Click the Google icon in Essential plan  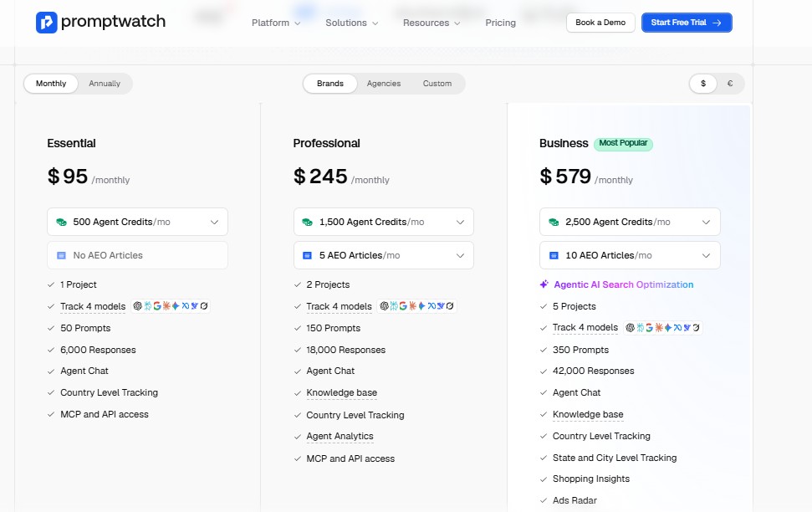(x=157, y=305)
